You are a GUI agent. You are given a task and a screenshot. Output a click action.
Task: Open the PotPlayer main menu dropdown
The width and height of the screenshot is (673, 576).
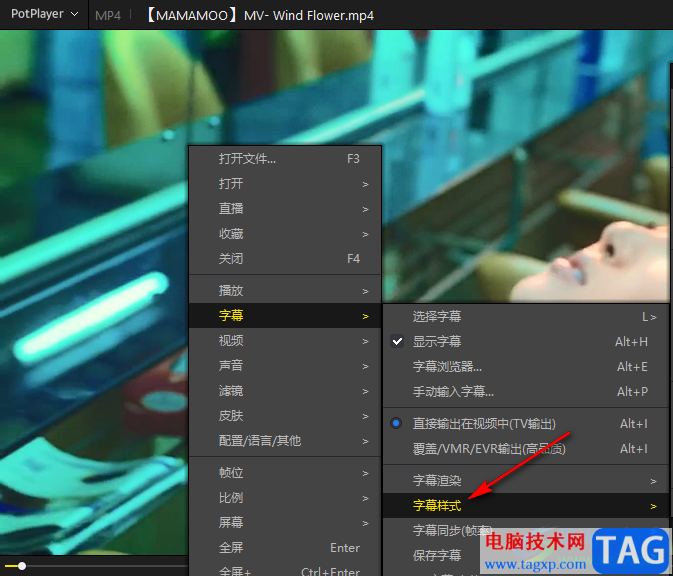[44, 14]
